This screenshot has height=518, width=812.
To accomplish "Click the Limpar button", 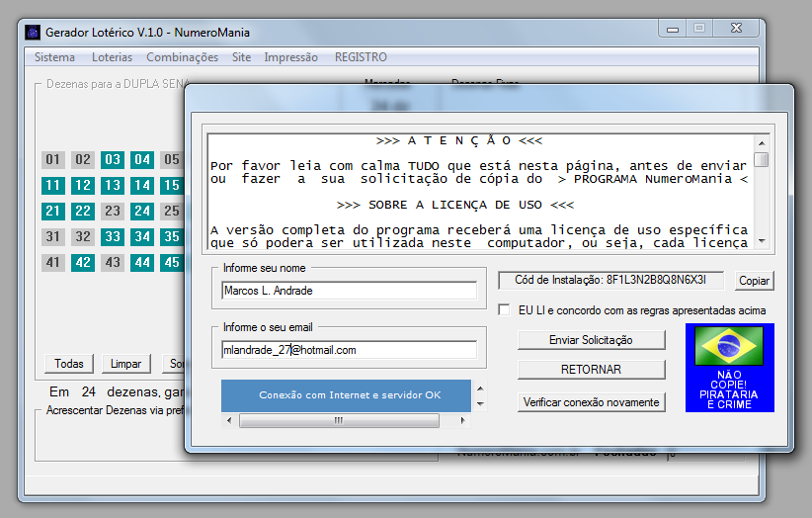I will pos(125,364).
